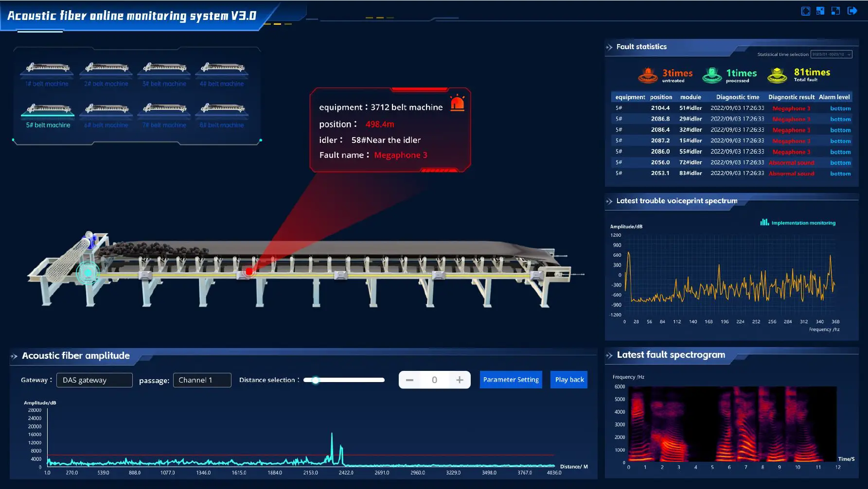
Task: Click the logout exit arrow icon
Action: tap(852, 11)
